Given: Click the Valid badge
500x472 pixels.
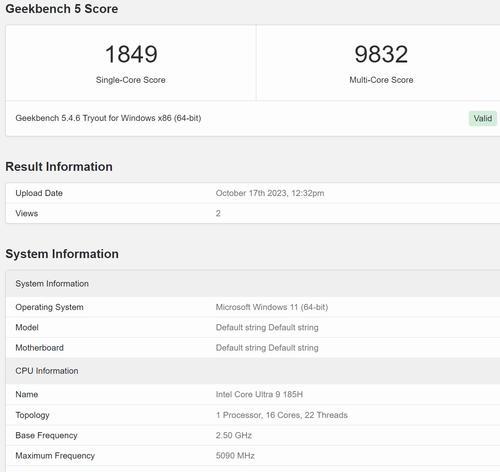Looking at the screenshot, I should 483,118.
